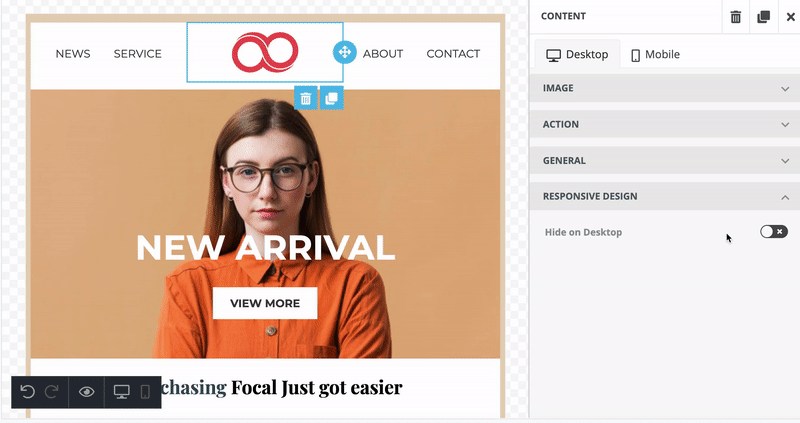The height and width of the screenshot is (423, 800).
Task: Click the ABOUT navigation link
Action: coord(383,54)
